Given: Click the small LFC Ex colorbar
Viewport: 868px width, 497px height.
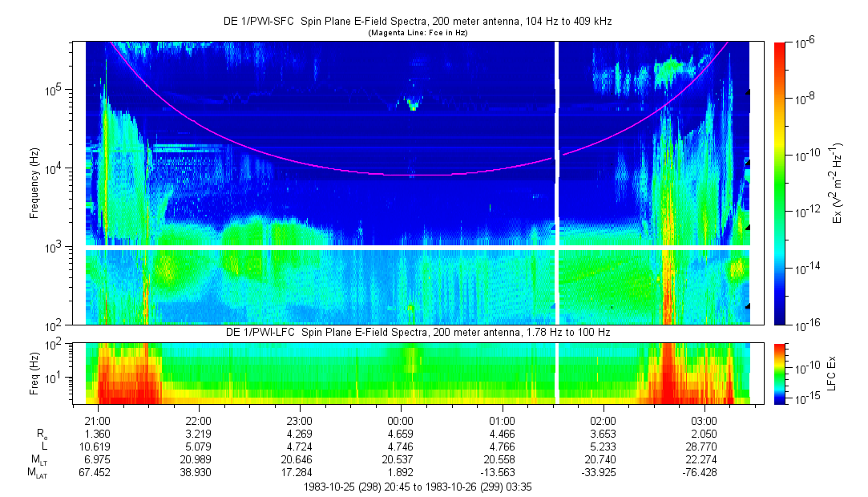Looking at the screenshot, I should [780, 373].
